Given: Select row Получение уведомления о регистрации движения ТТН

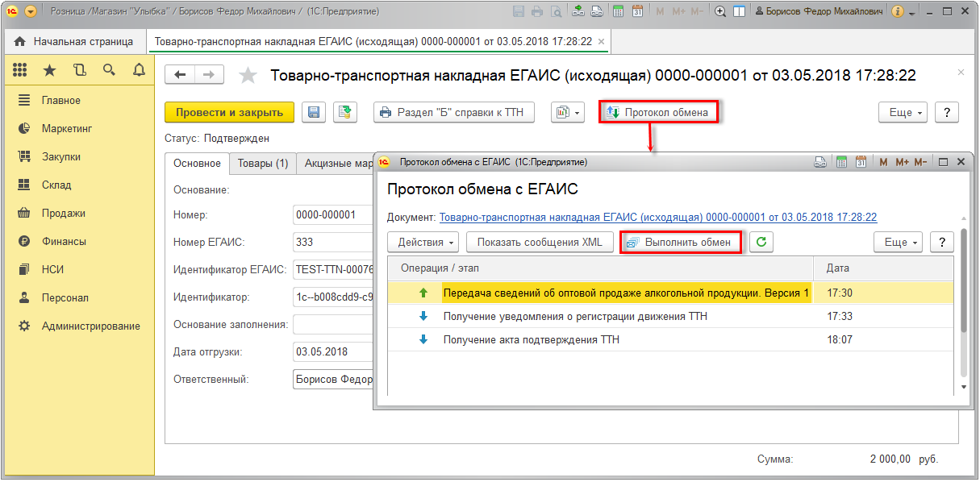Looking at the screenshot, I should click(671, 316).
